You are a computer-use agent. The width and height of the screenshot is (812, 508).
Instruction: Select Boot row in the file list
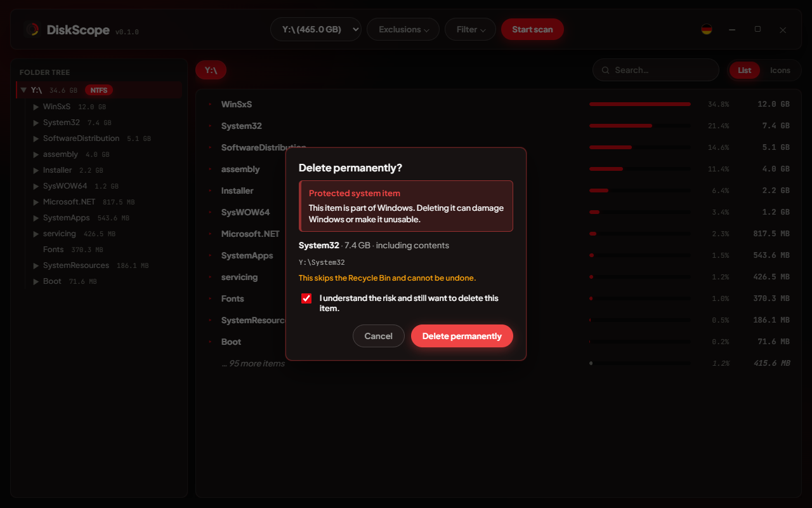click(x=499, y=342)
